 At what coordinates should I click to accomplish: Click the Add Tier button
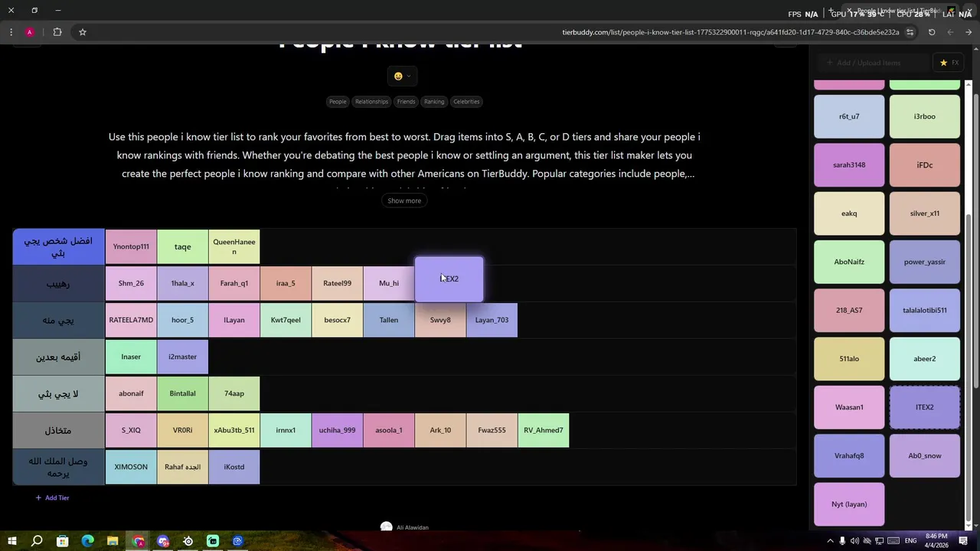pyautogui.click(x=52, y=498)
